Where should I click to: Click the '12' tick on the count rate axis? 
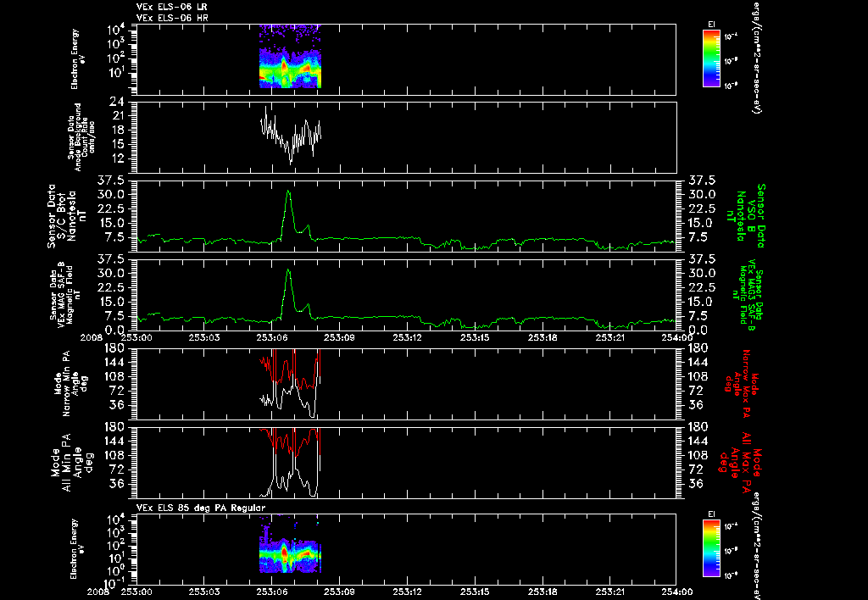(118, 158)
